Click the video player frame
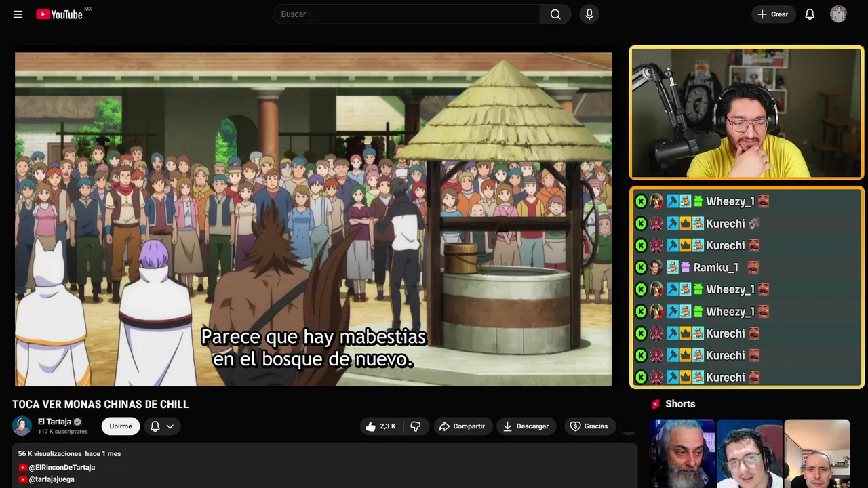 tap(313, 219)
